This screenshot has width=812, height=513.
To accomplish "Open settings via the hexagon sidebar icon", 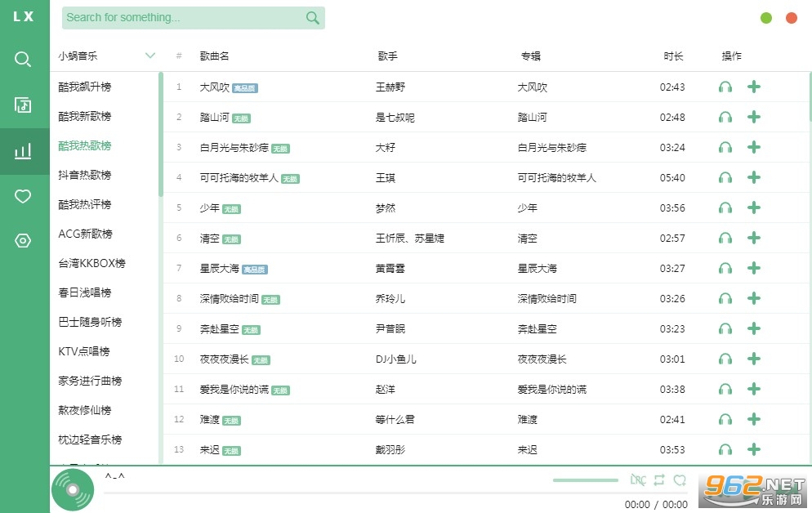I will [24, 240].
